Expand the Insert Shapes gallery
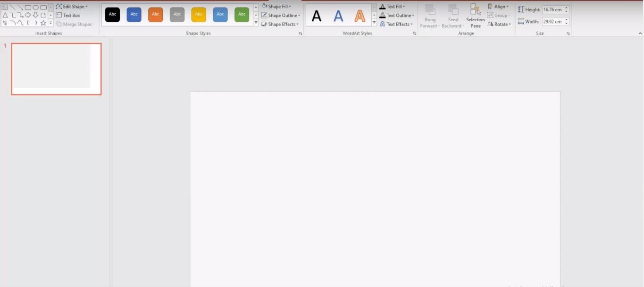Viewport: 644px width, 287px height. tap(50, 23)
